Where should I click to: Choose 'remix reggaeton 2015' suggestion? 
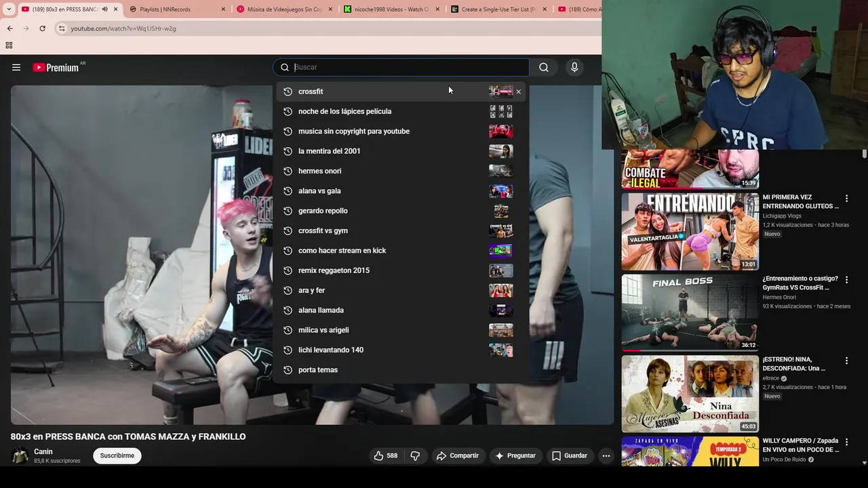click(x=400, y=270)
